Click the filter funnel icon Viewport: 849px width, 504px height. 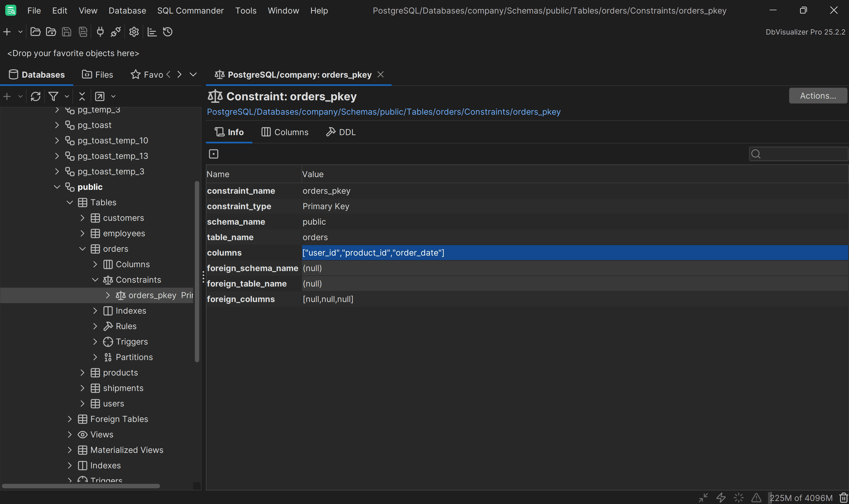click(x=53, y=96)
